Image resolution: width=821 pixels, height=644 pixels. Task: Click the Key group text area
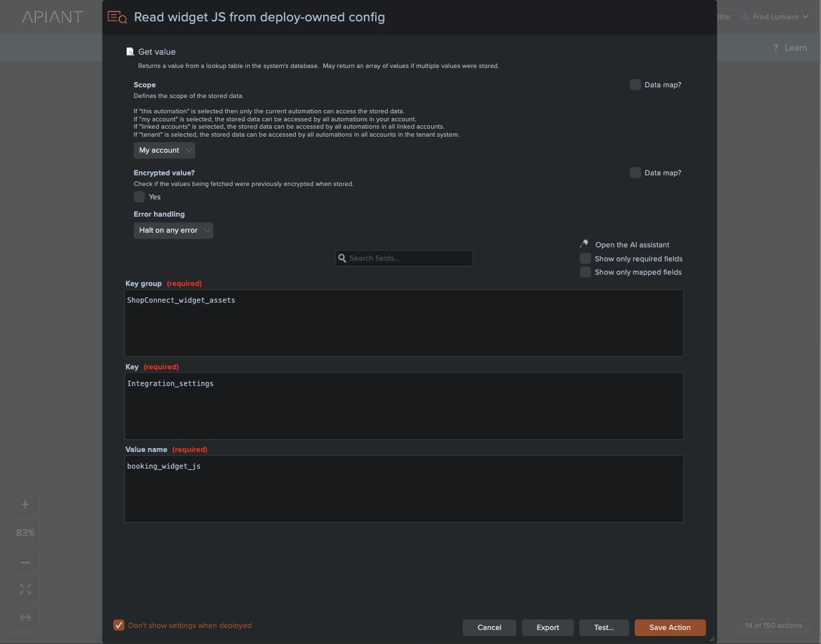point(404,323)
